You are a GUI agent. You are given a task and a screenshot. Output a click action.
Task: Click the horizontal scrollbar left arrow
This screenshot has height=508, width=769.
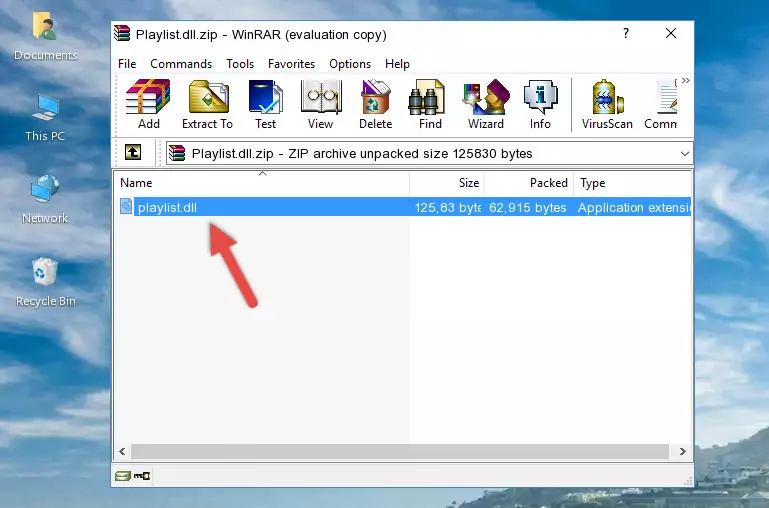click(x=122, y=451)
